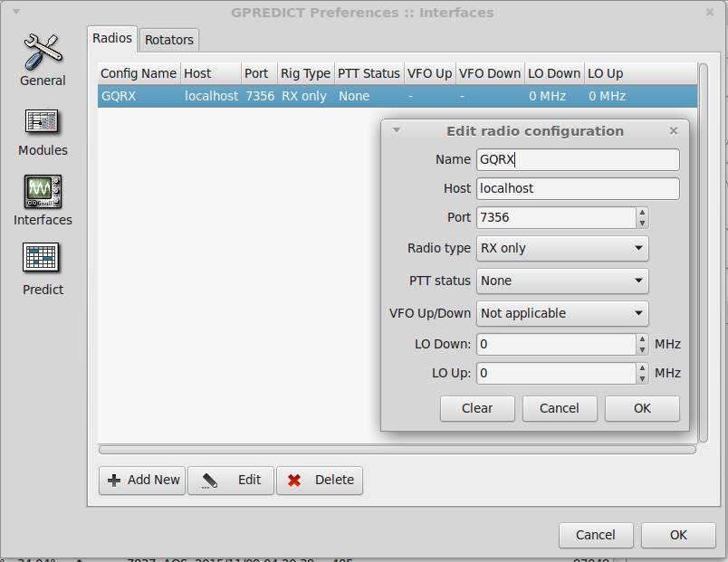
Task: Increase LO Down with up arrow
Action: 642,338
